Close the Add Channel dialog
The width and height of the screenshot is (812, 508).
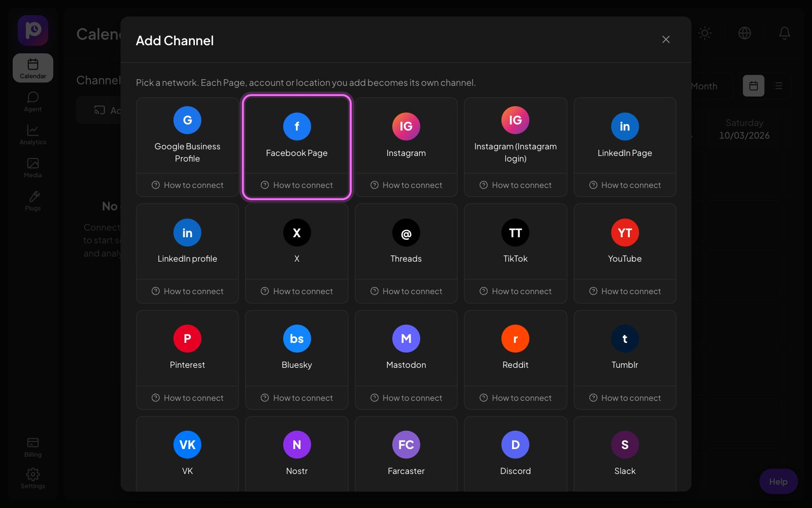coord(666,40)
